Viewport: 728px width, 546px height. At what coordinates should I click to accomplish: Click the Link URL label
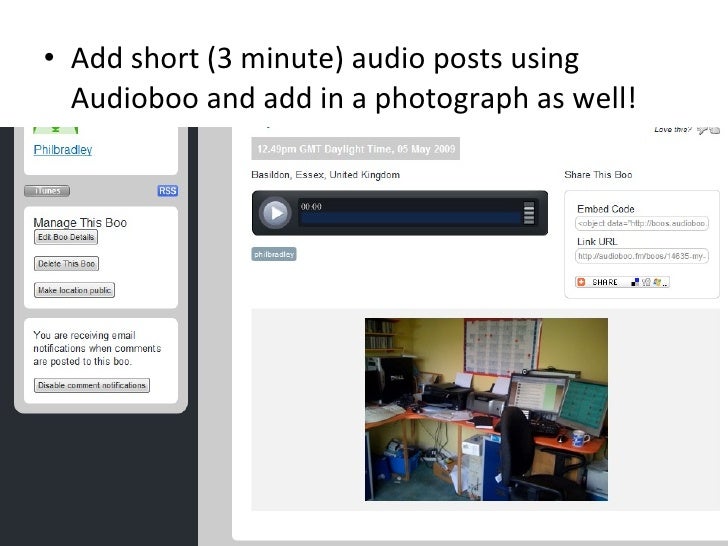pos(597,242)
